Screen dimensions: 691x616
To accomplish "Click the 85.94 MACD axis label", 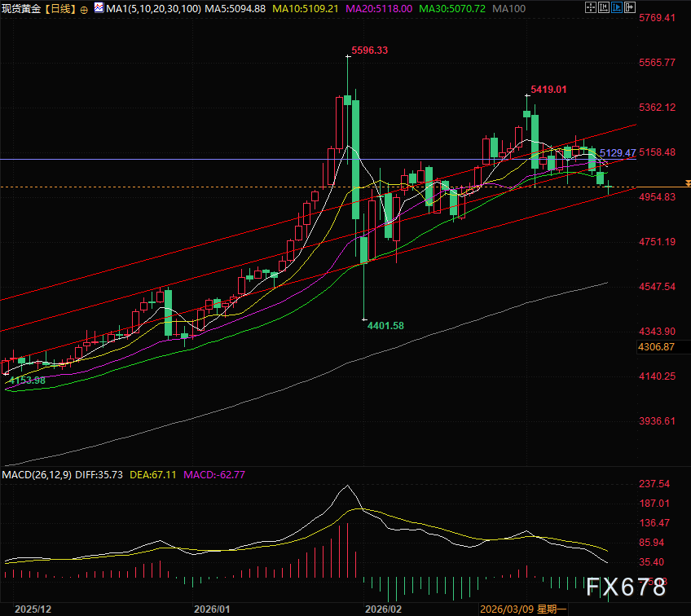I will [651, 543].
